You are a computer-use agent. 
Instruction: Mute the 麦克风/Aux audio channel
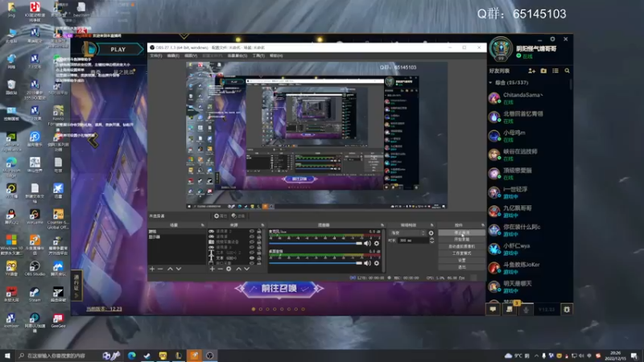pyautogui.click(x=368, y=244)
